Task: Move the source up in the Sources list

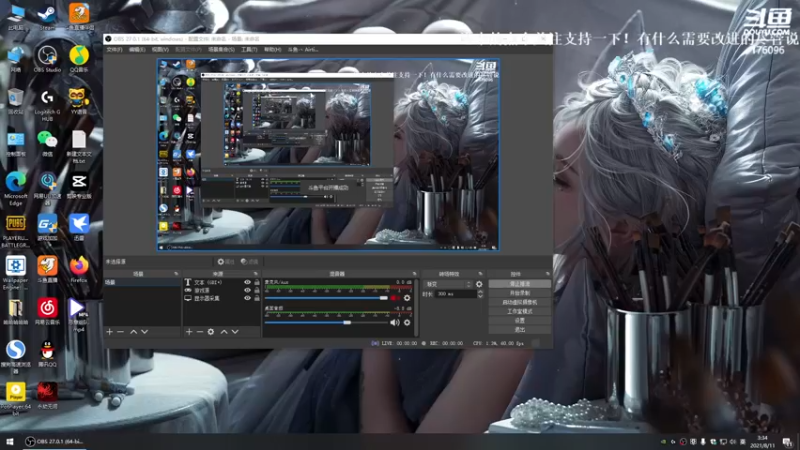Action: (224, 332)
